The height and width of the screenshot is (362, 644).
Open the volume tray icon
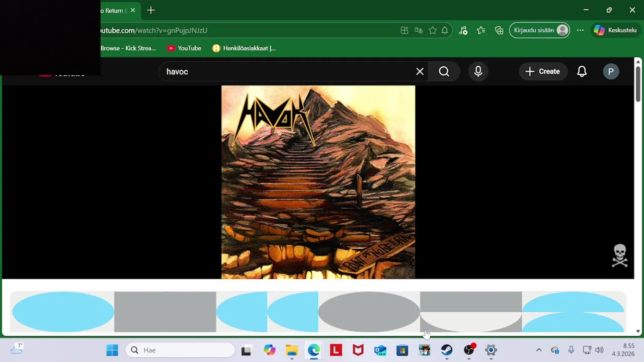[x=599, y=350]
